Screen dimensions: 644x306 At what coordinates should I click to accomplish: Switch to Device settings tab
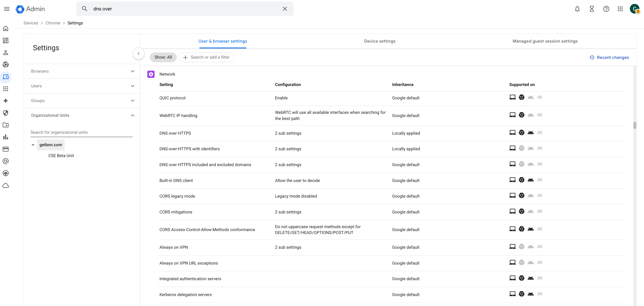[x=379, y=41]
